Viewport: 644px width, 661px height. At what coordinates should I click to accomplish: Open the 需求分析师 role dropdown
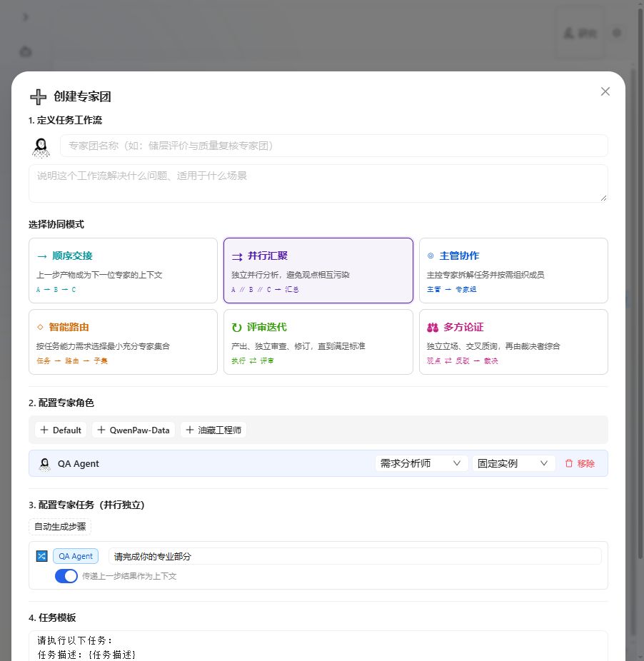click(421, 463)
